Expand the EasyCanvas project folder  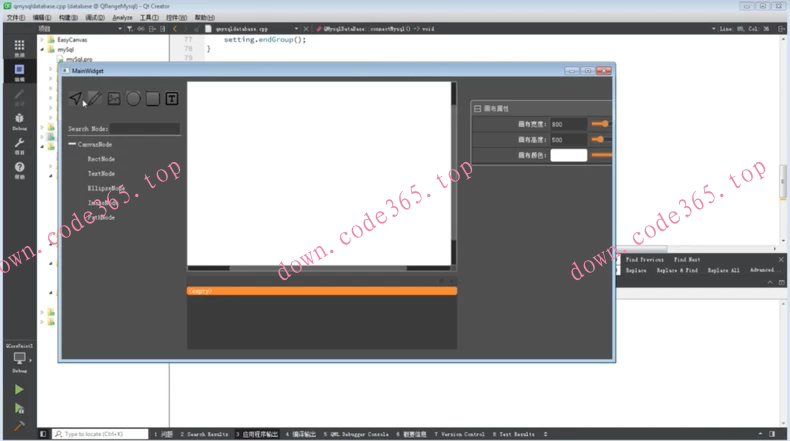point(42,39)
